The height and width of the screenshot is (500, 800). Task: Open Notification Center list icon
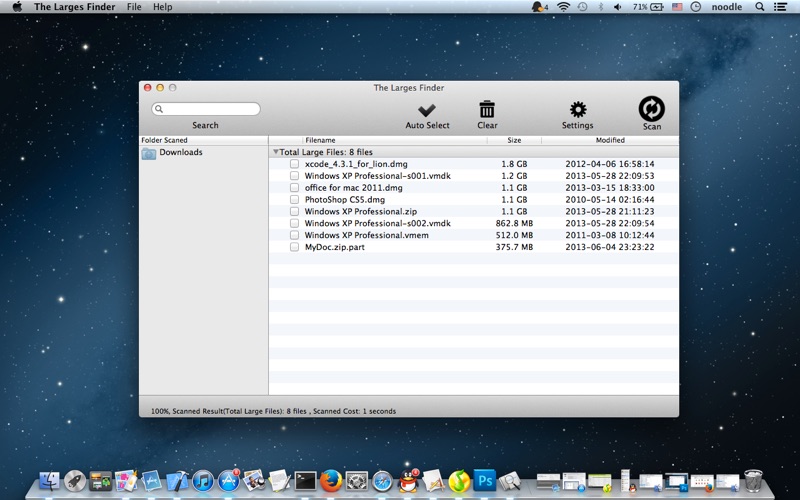(780, 7)
